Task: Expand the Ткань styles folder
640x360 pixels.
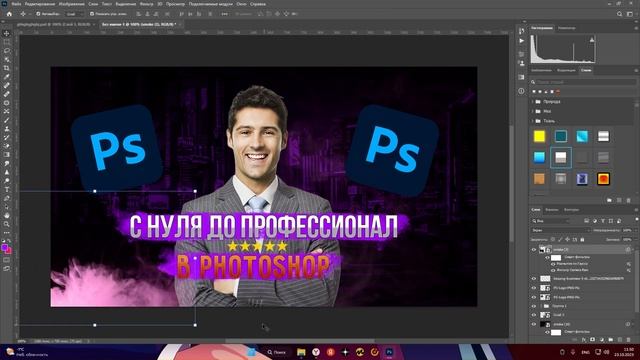Action: (x=533, y=121)
